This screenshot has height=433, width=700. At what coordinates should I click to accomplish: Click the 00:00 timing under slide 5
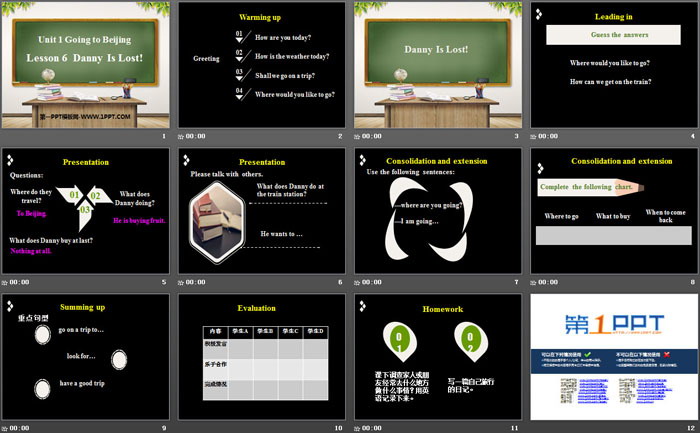pyautogui.click(x=19, y=282)
